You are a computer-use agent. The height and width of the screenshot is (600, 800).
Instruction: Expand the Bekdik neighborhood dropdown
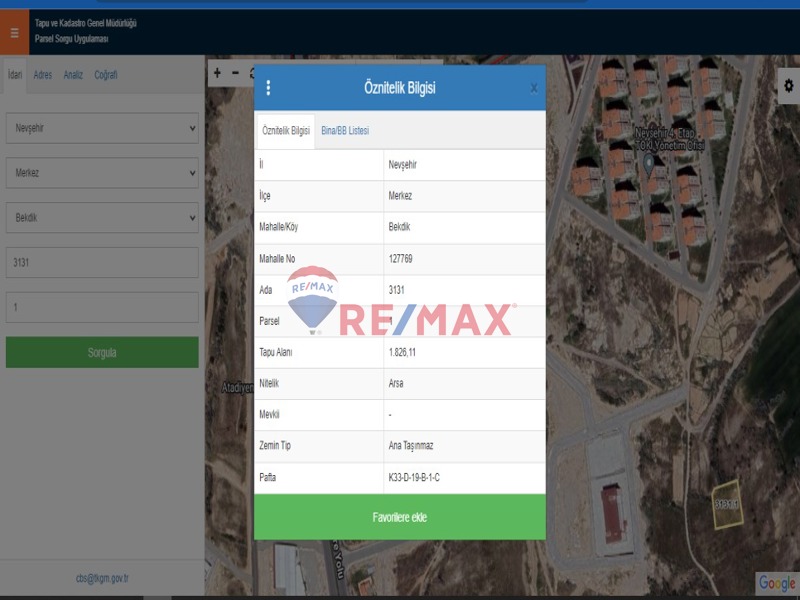tap(102, 217)
